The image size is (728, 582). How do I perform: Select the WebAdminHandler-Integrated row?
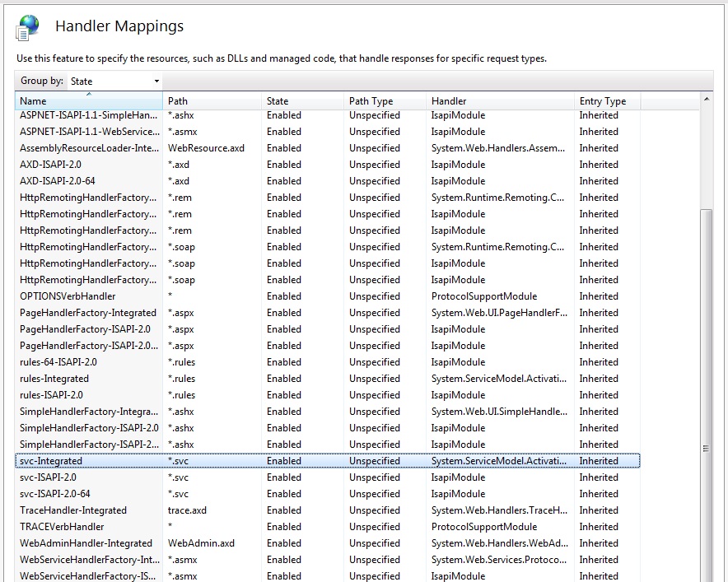click(x=99, y=543)
